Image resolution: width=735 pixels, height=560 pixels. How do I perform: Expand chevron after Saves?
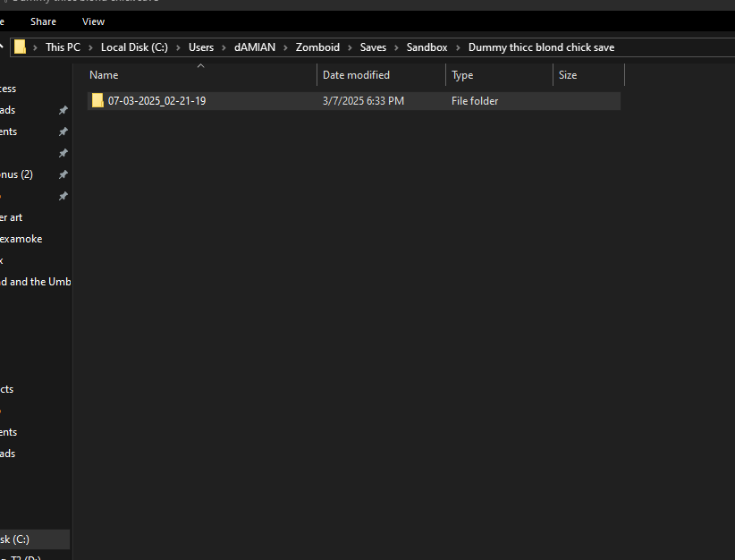pos(396,47)
